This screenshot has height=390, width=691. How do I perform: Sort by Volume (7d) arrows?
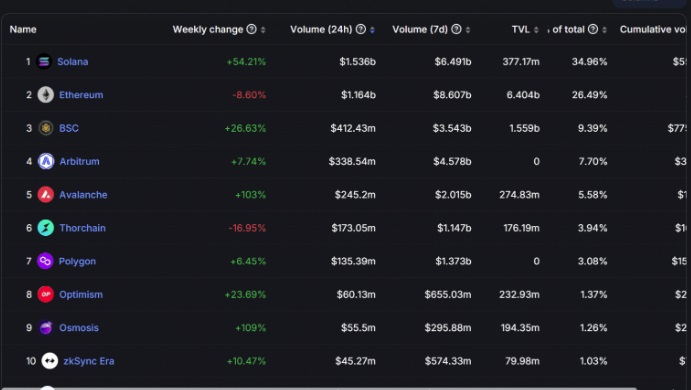click(468, 30)
